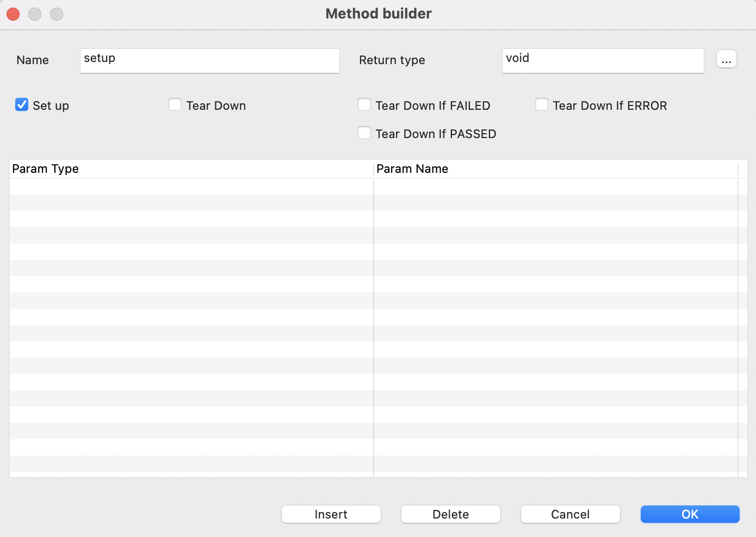Click the Cancel button

click(x=570, y=514)
